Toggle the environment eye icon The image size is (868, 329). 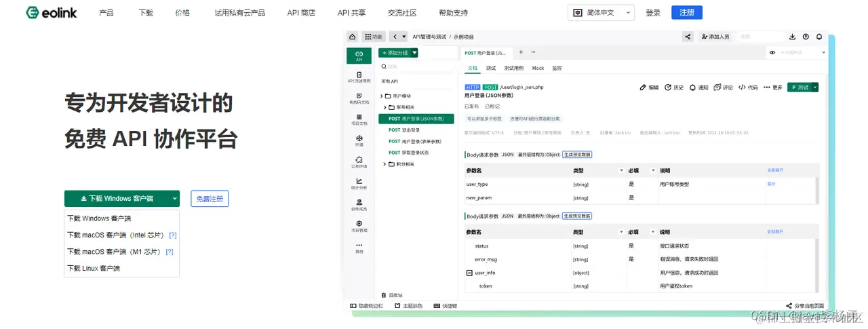(772, 52)
